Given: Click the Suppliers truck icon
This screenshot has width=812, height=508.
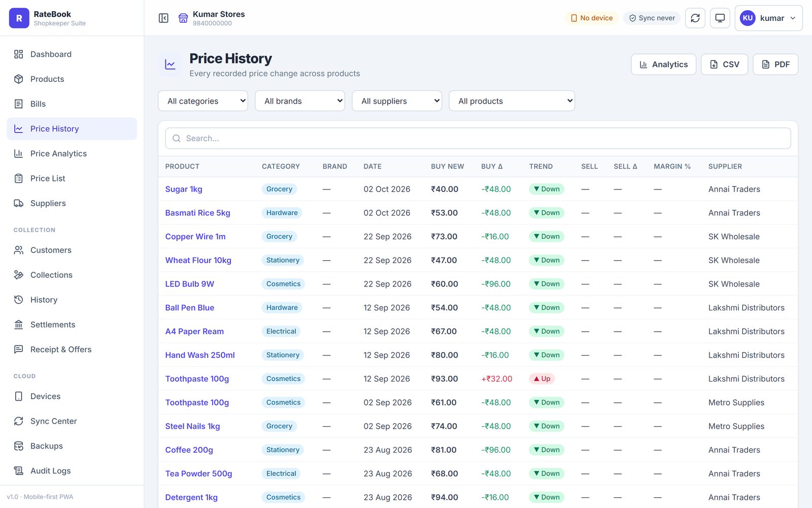Looking at the screenshot, I should 19,203.
